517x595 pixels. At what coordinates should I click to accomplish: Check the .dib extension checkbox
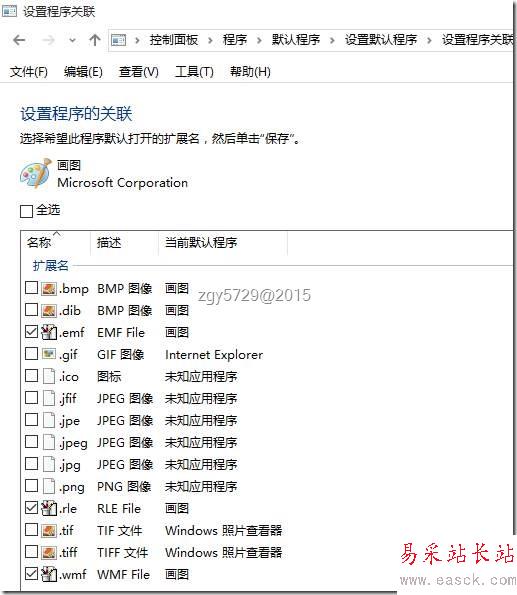(31, 310)
